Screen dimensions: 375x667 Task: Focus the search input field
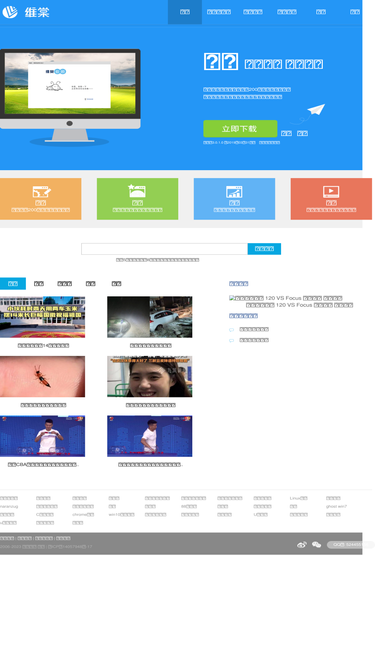click(164, 249)
